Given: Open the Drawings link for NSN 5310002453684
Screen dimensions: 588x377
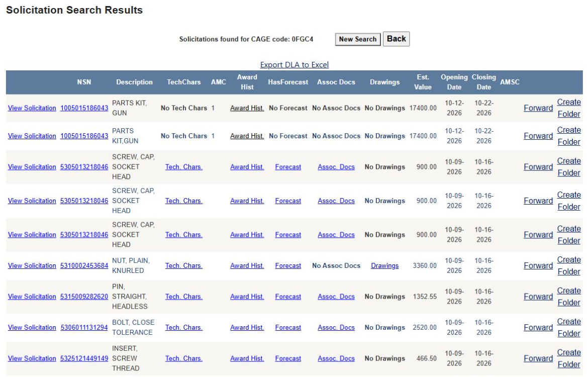Looking at the screenshot, I should coord(385,265).
